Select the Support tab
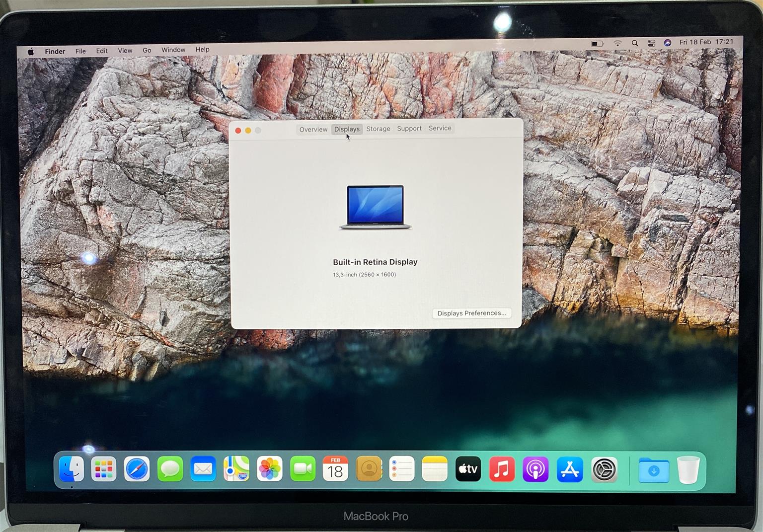Screen dimensions: 763x532 coord(409,128)
